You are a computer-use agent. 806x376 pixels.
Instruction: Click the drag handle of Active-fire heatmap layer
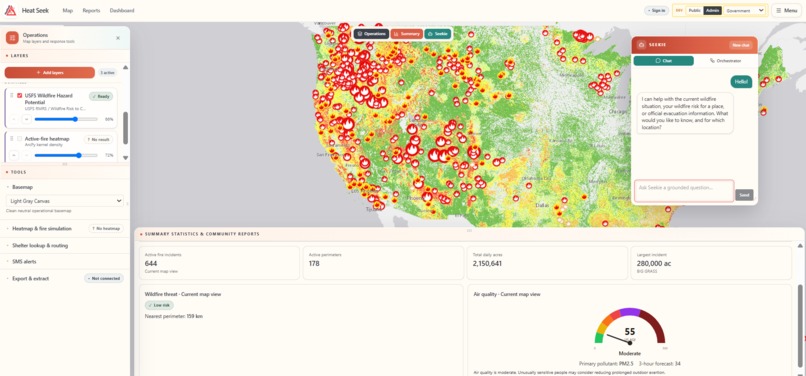[x=12, y=139]
